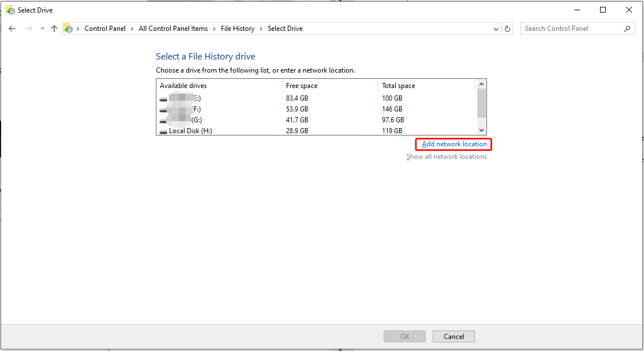Click the up-one-level arrow
Image resolution: width=644 pixels, height=351 pixels.
pos(54,28)
